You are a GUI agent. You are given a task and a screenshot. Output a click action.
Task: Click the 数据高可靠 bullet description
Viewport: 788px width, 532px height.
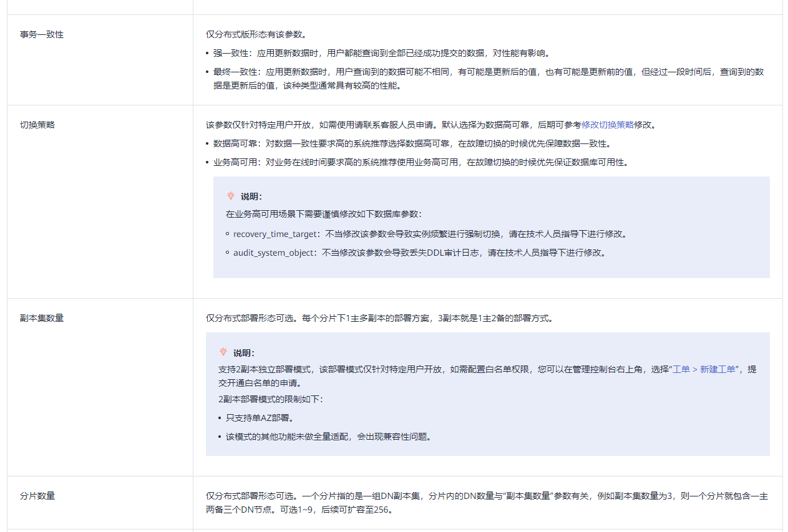(x=412, y=143)
